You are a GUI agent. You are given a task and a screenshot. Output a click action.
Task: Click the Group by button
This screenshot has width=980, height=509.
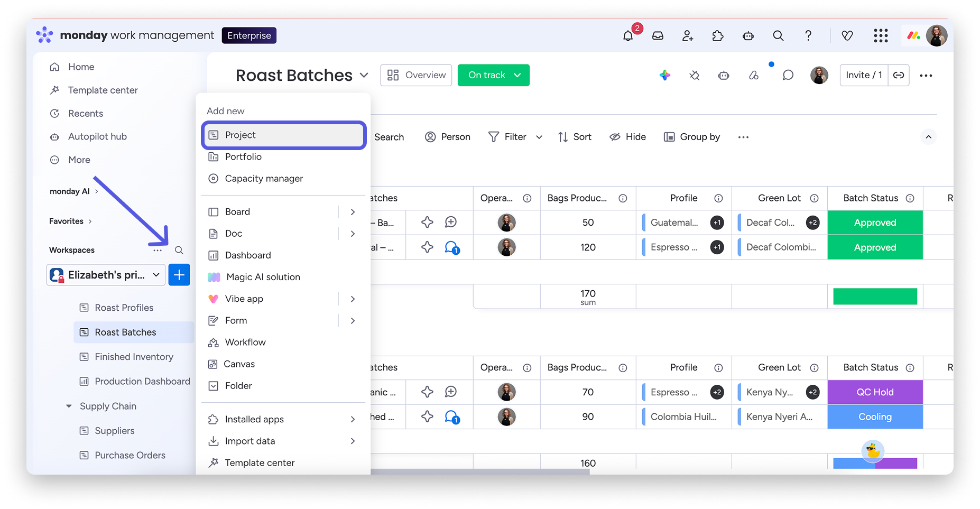(x=692, y=137)
